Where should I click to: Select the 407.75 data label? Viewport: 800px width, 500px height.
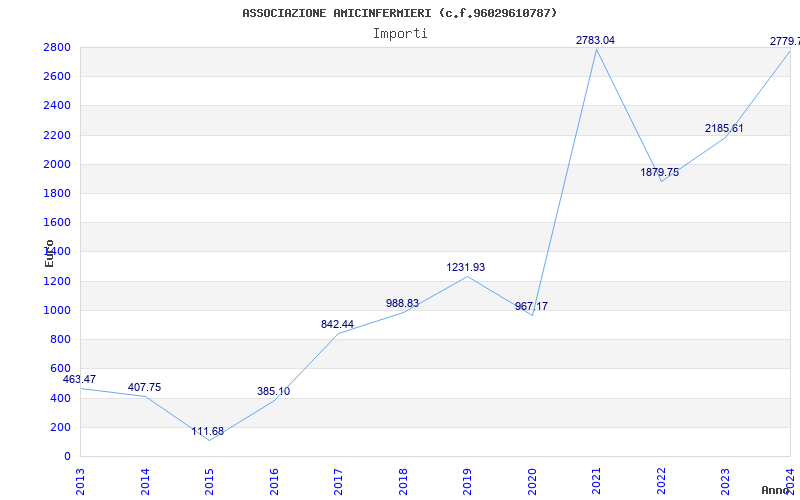coord(144,388)
